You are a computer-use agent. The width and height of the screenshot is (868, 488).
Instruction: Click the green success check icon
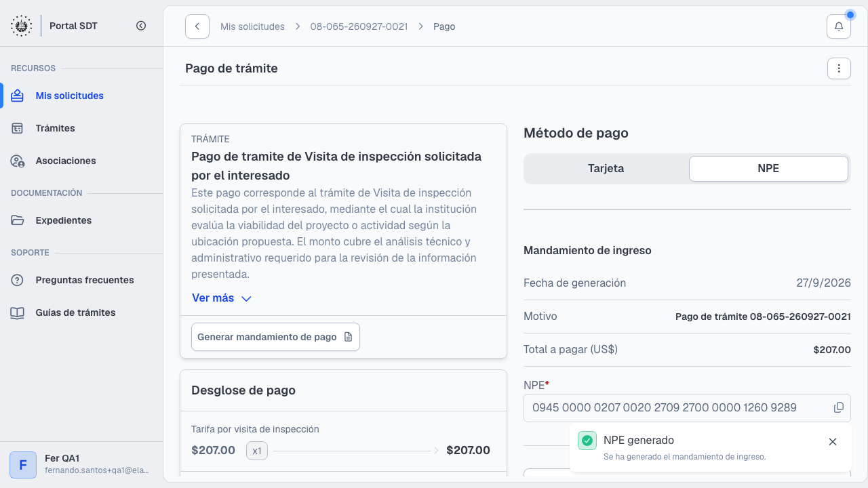tap(587, 441)
